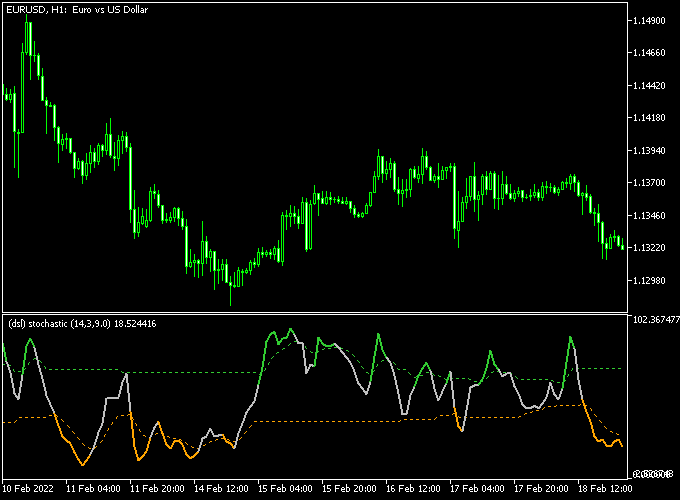Image resolution: width=680 pixels, height=500 pixels.
Task: Click the 17 Feb 20:00 time label
Action: (x=541, y=490)
